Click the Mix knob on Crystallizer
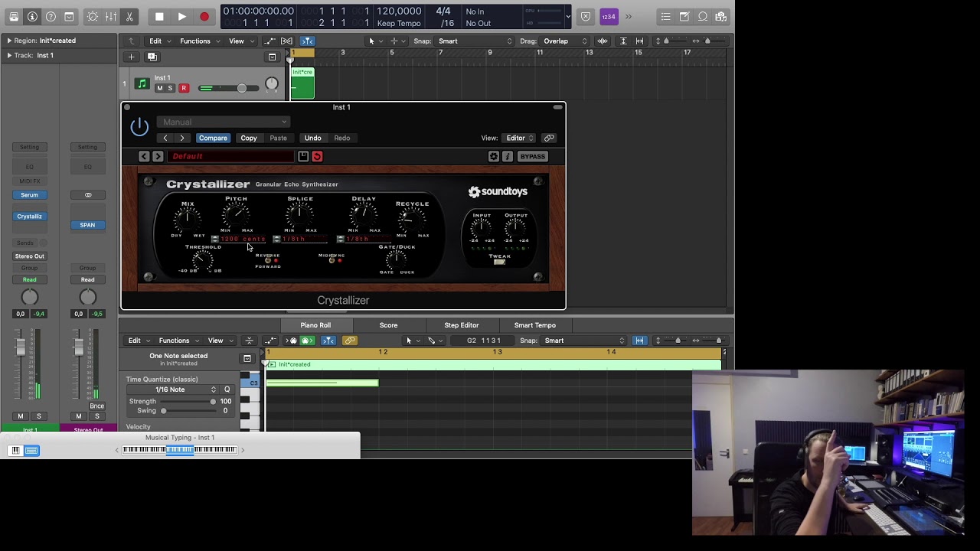Screen dimensions: 980x551 tap(187, 220)
